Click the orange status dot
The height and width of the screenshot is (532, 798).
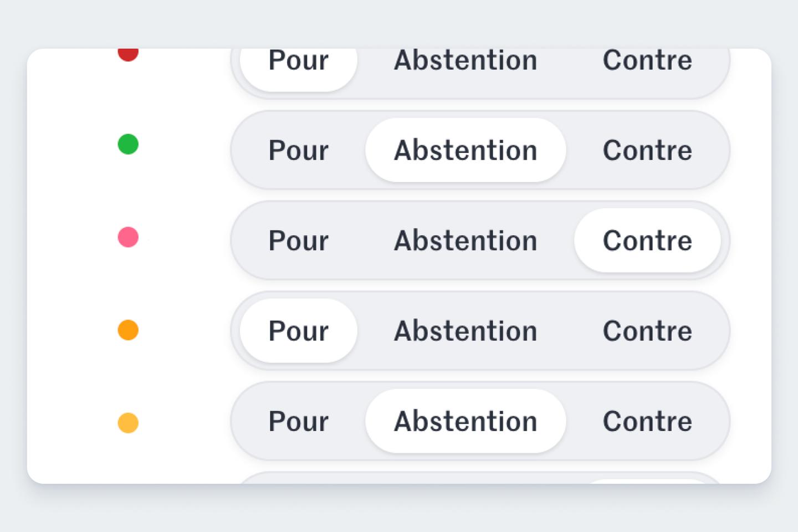pos(128,330)
